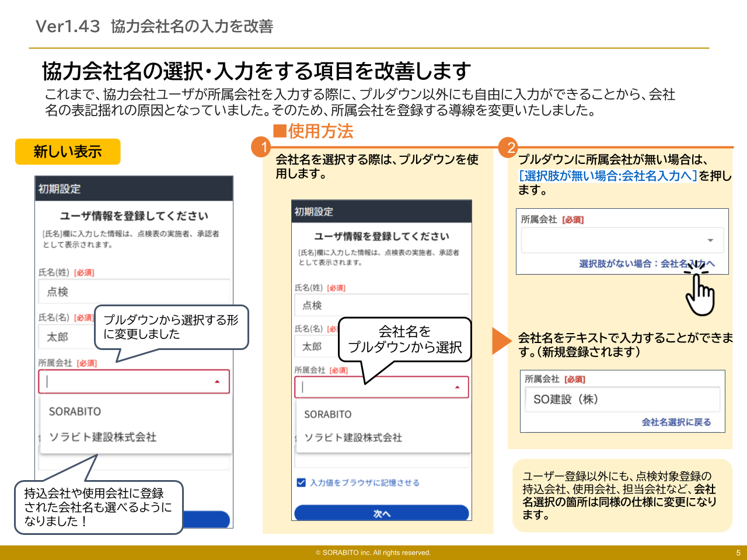This screenshot has height=560, width=747.
Task: Click the blue 次へ button
Action: 382,512
